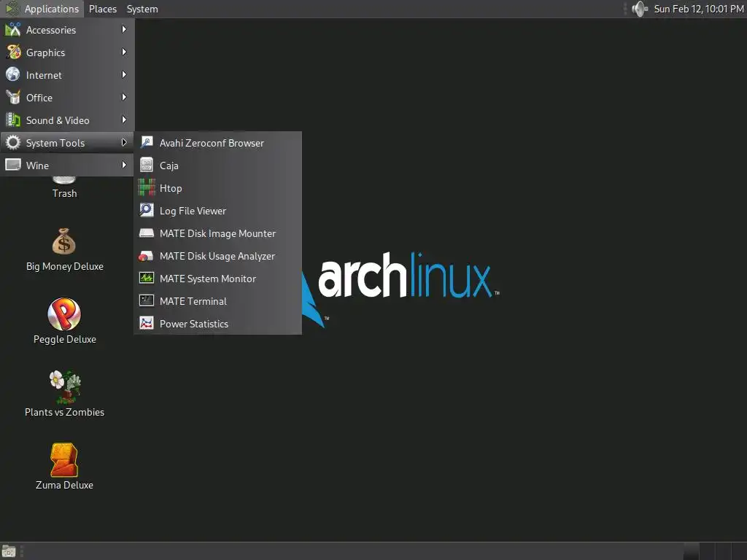Click the "Peggle Deluxe" label text
This screenshot has width=747, height=560.
pos(65,339)
